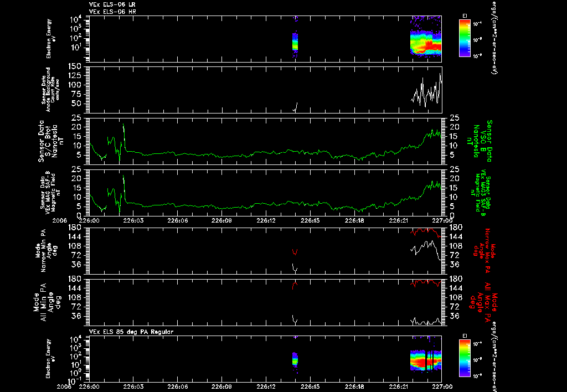Click the '75' tick on the count rate axis
Viewport: 567px width, 392px height.
(76, 94)
